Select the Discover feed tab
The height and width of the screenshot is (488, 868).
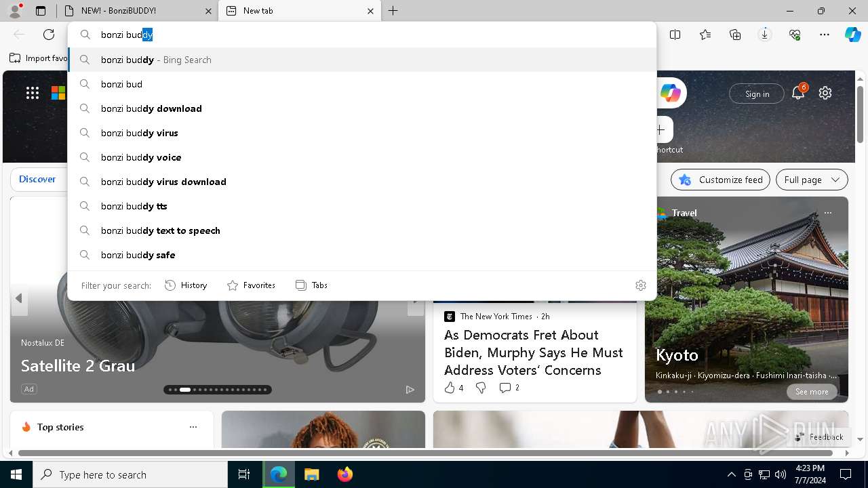pyautogui.click(x=37, y=180)
